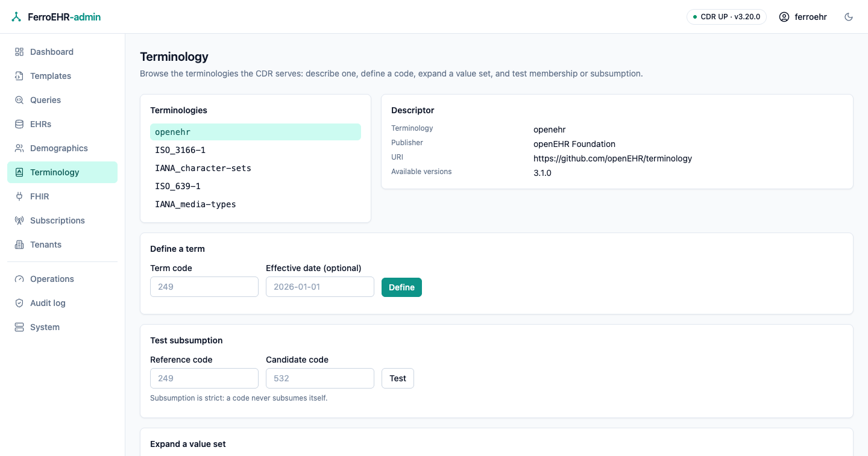Click the Tenants building icon
868x456 pixels.
[x=19, y=245]
